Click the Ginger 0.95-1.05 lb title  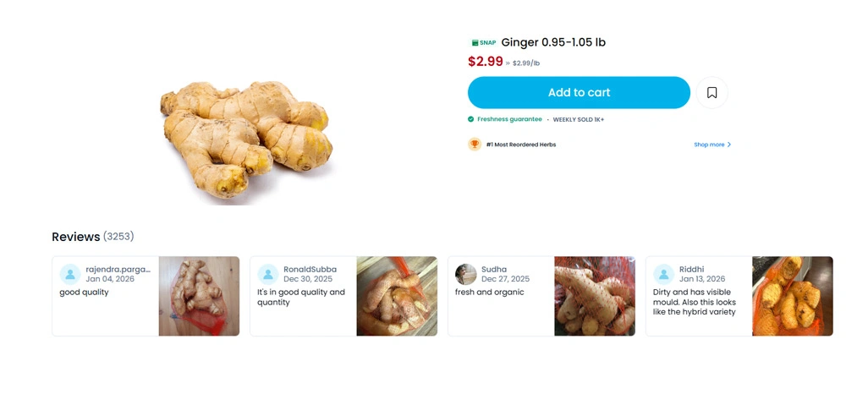pos(553,42)
